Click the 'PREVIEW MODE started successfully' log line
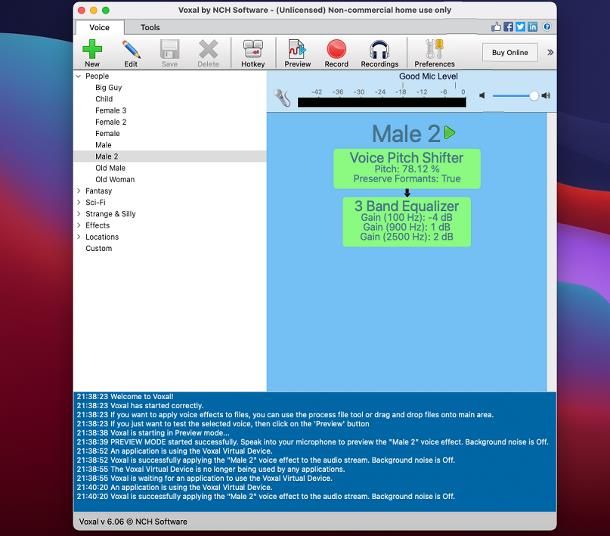This screenshot has width=610, height=536. click(x=312, y=442)
